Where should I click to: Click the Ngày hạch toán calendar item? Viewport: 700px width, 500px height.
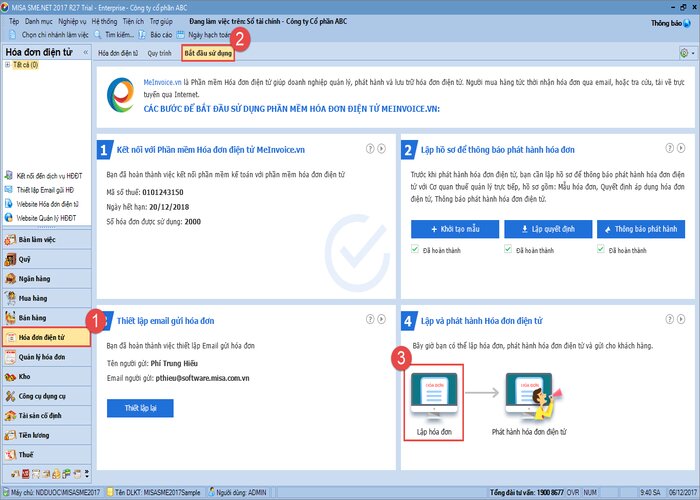click(204, 35)
